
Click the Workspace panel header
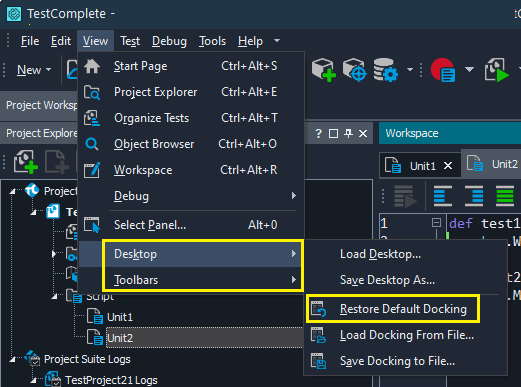[450, 133]
